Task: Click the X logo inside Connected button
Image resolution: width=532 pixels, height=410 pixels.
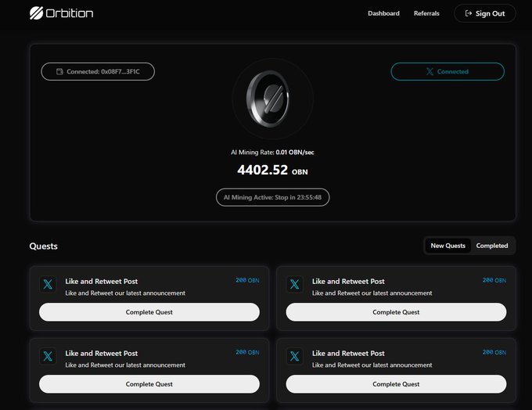Action: pyautogui.click(x=430, y=72)
